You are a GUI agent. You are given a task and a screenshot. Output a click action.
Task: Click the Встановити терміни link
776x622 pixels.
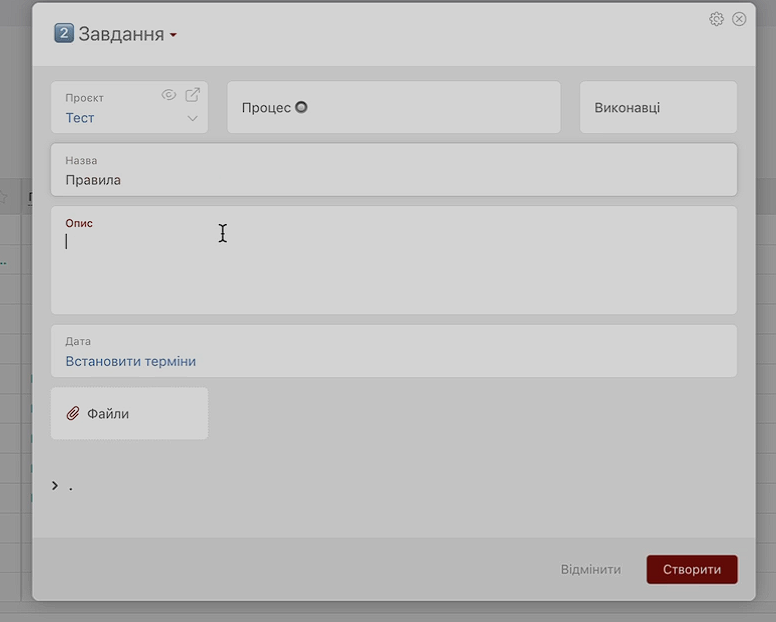131,361
